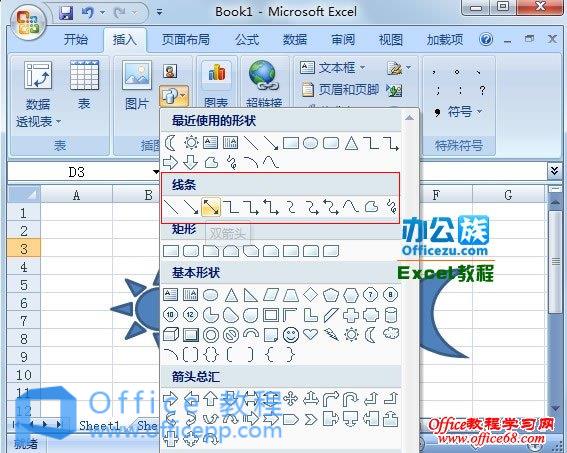
Task: Open the signature line dropdown arrow
Action: click(409, 67)
